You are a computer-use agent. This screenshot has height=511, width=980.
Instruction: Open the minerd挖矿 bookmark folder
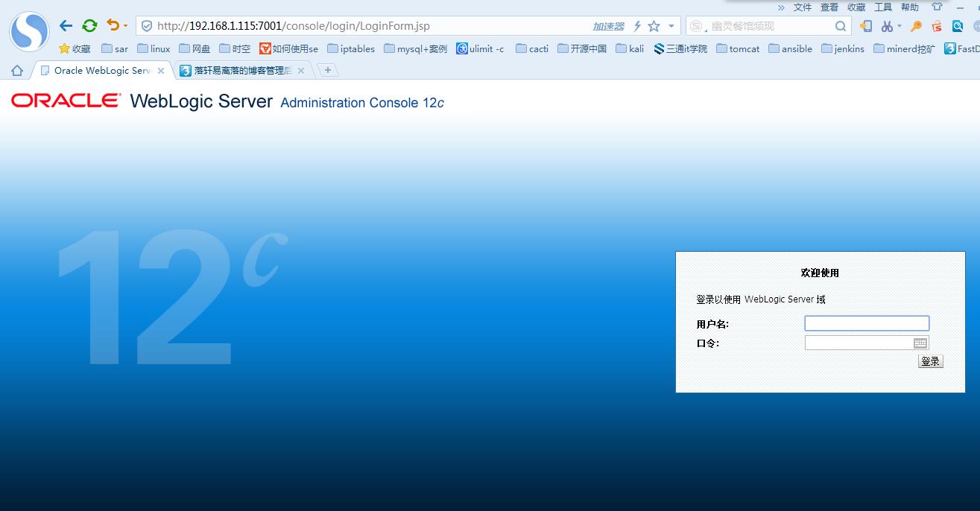click(904, 48)
